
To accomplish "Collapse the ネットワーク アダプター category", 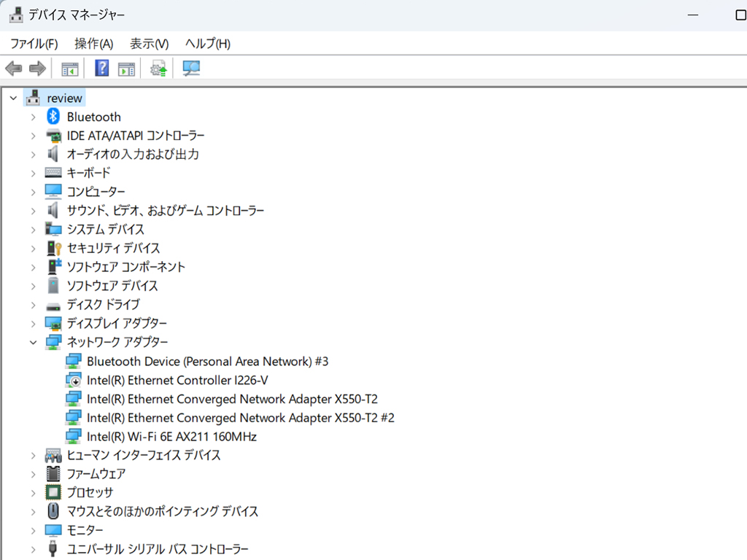I will click(x=33, y=342).
